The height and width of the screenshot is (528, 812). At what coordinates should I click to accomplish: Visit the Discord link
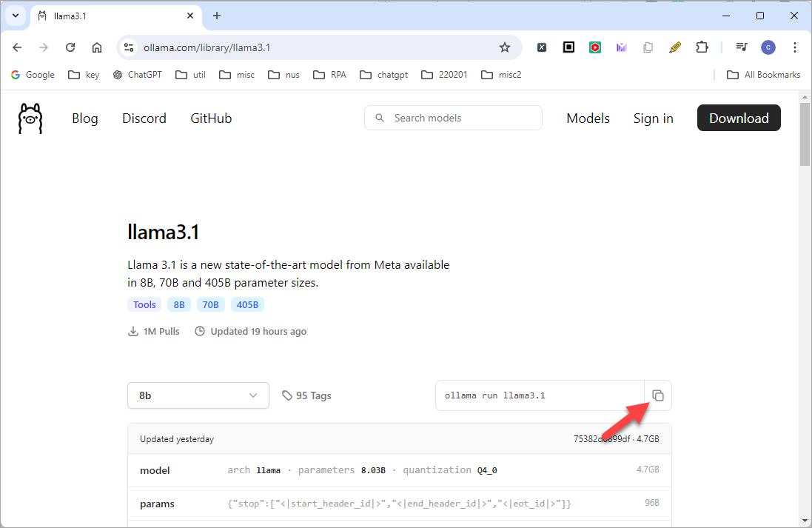pyautogui.click(x=144, y=118)
